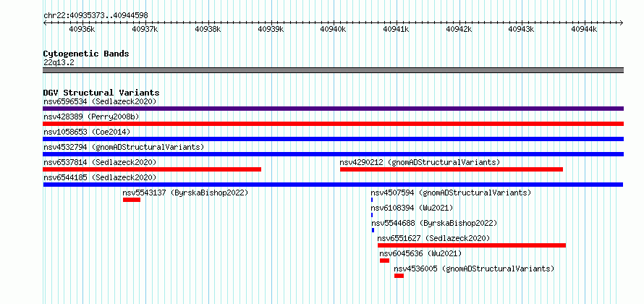Image resolution: width=644 pixels, height=304 pixels.
Task: Open nsv428389 (Perry2008b) label
Action: (x=91, y=117)
